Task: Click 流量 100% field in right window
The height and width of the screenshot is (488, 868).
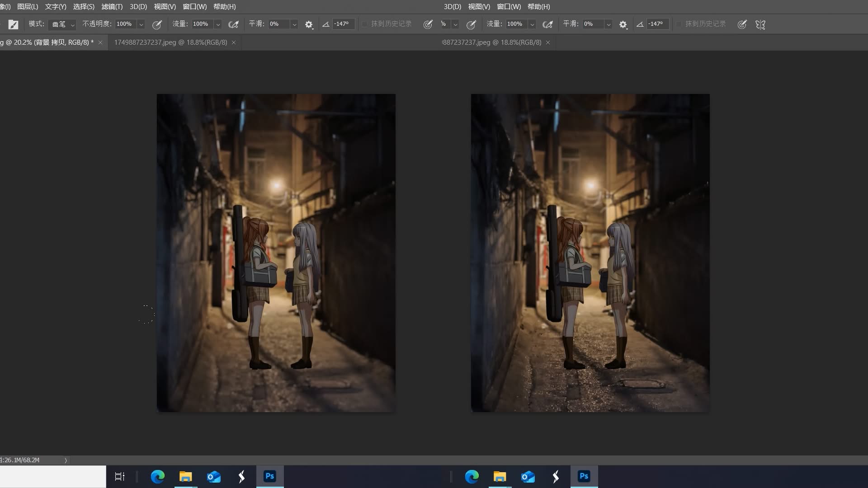Action: click(x=516, y=24)
